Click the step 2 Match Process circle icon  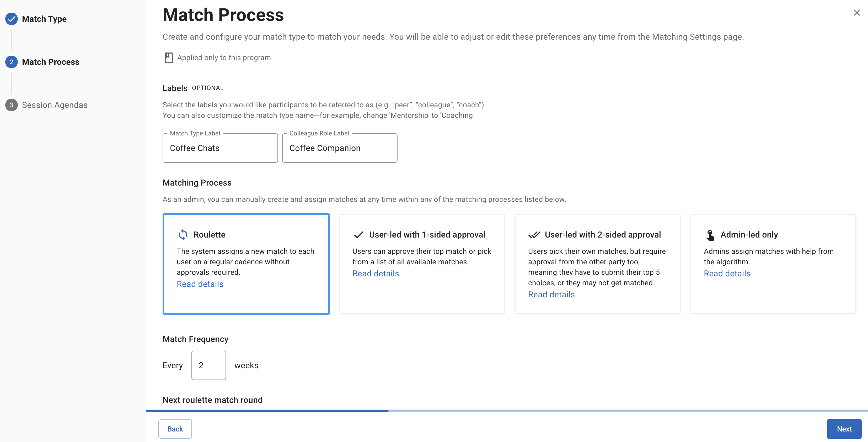(12, 62)
